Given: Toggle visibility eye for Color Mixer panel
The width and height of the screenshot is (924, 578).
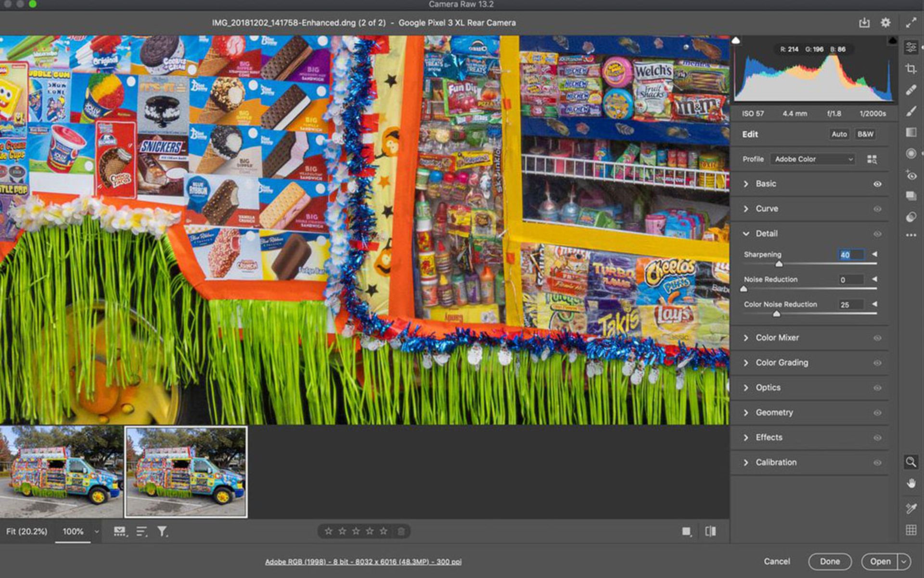Looking at the screenshot, I should (877, 338).
